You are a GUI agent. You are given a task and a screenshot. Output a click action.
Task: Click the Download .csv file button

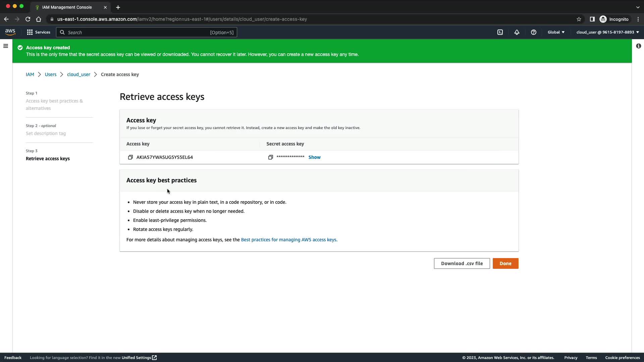tap(462, 263)
